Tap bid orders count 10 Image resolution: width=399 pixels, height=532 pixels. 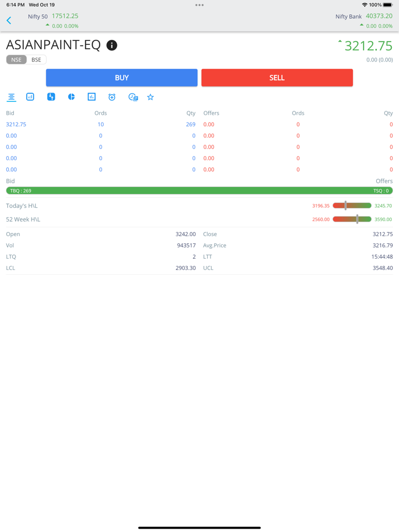pos(101,124)
